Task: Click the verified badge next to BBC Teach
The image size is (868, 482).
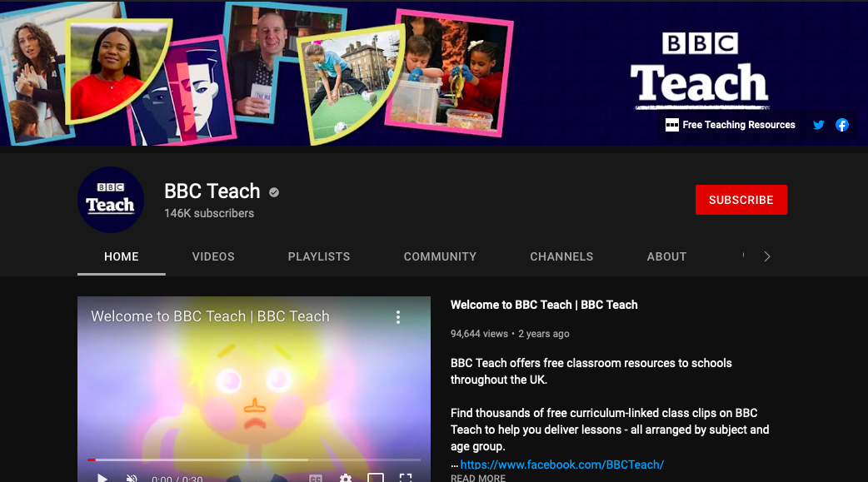Action: [274, 192]
